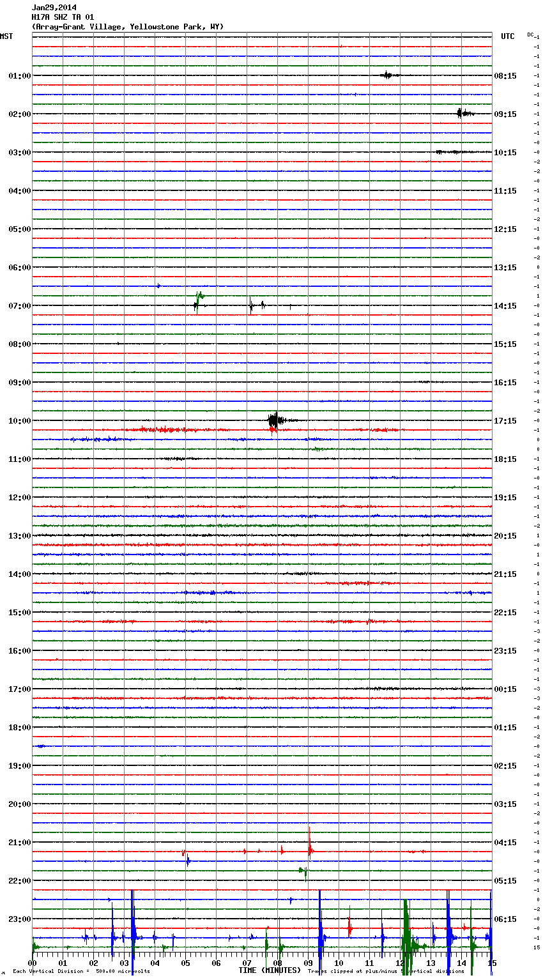This screenshot has width=543, height=980.
Task: Select the 18:00 MST row label
Action: 20,728
